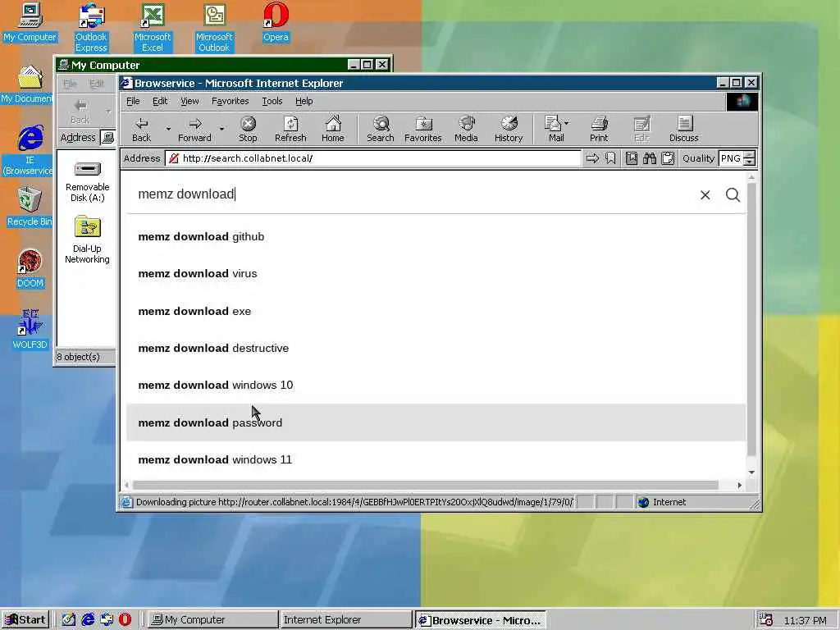Screen dimensions: 840x630
Task: Open the Favorites toolbar panel
Action: [x=423, y=130]
